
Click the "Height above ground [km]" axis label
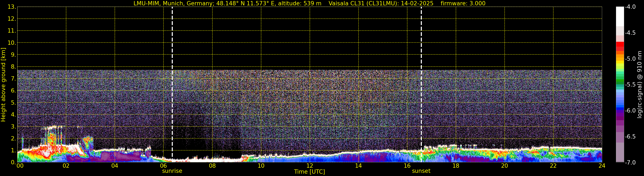point(3,85)
